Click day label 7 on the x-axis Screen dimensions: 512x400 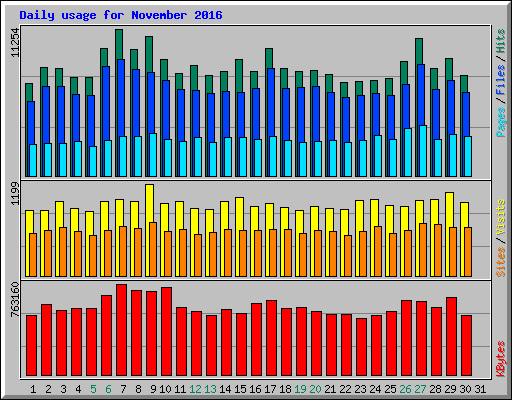pyautogui.click(x=123, y=389)
